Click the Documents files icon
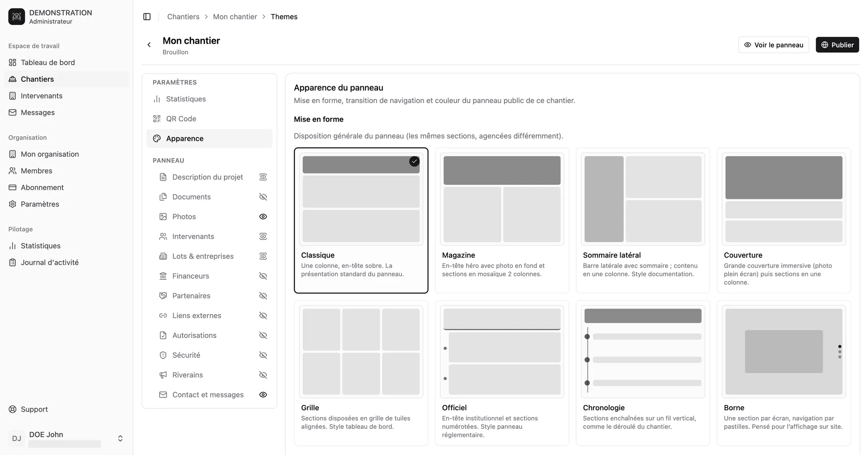Viewport: 868px width, 455px height. tap(163, 197)
